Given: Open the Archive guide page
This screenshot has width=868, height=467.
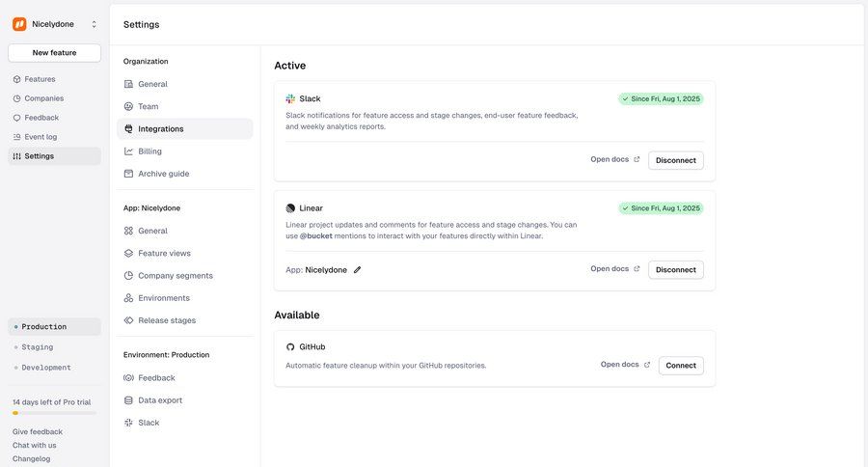Looking at the screenshot, I should (x=185, y=174).
